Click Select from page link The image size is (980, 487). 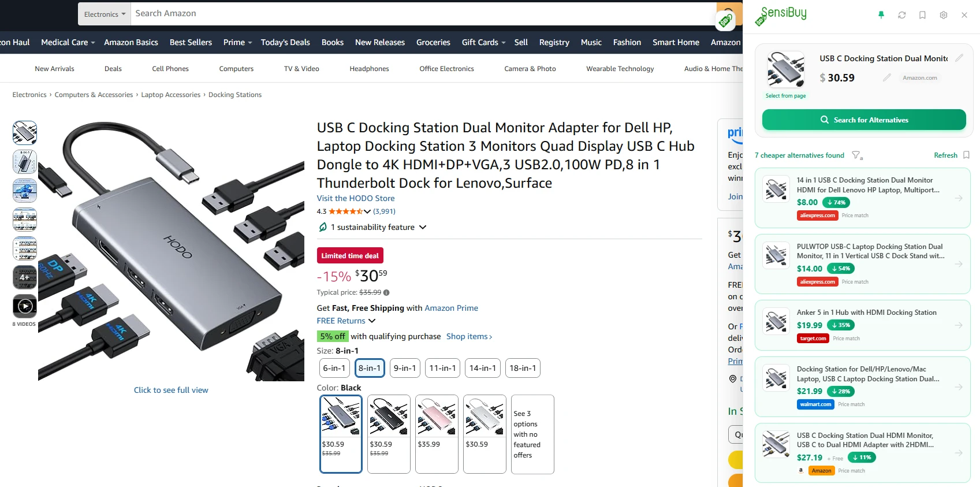click(x=785, y=96)
